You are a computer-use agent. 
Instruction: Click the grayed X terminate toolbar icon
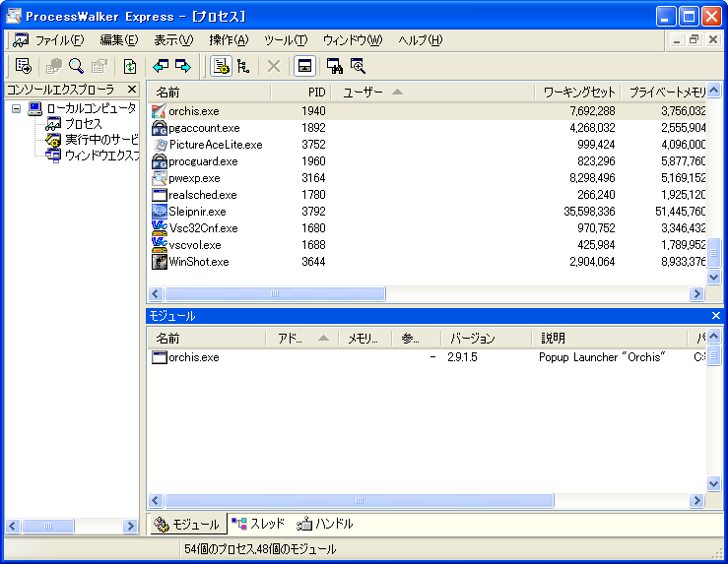pyautogui.click(x=274, y=66)
